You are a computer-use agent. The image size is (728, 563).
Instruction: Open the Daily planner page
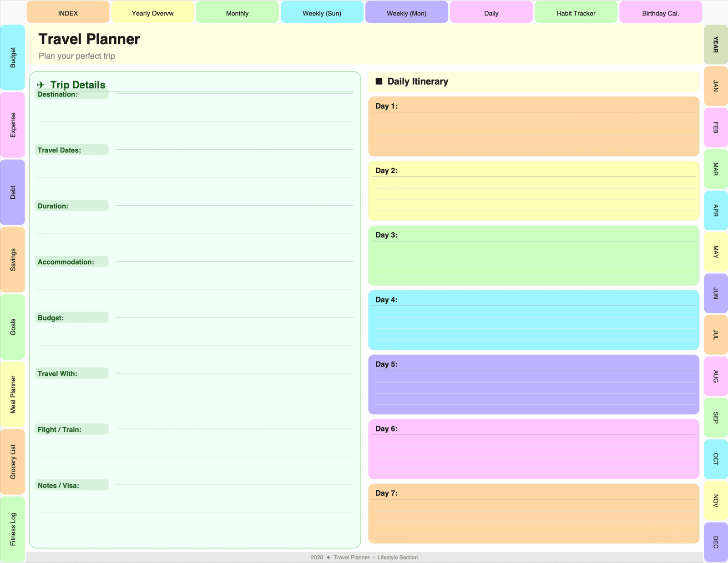coord(491,12)
